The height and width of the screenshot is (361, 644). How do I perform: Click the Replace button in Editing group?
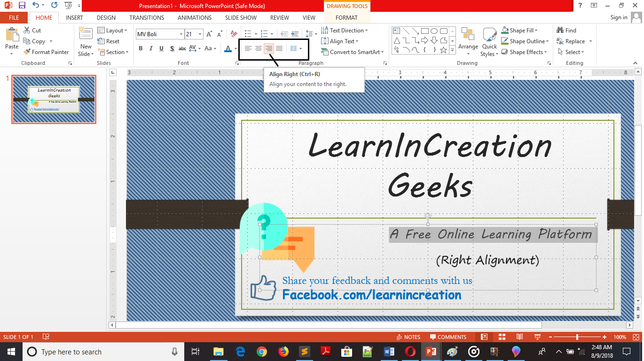(574, 41)
